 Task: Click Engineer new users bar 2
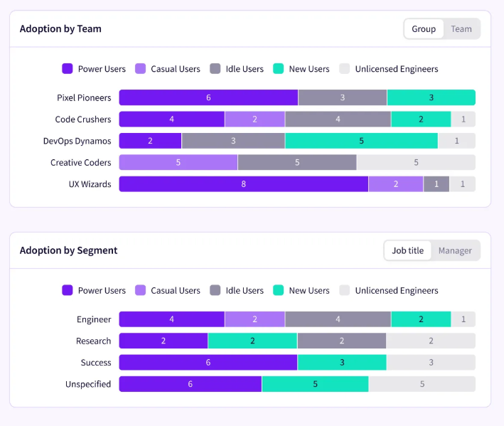(x=421, y=319)
